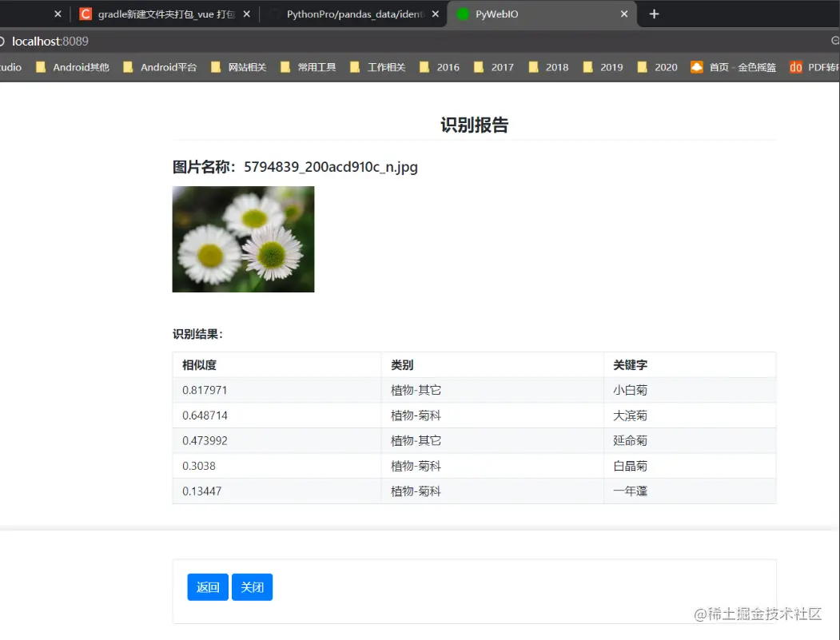Click the 关闭 button

point(253,587)
